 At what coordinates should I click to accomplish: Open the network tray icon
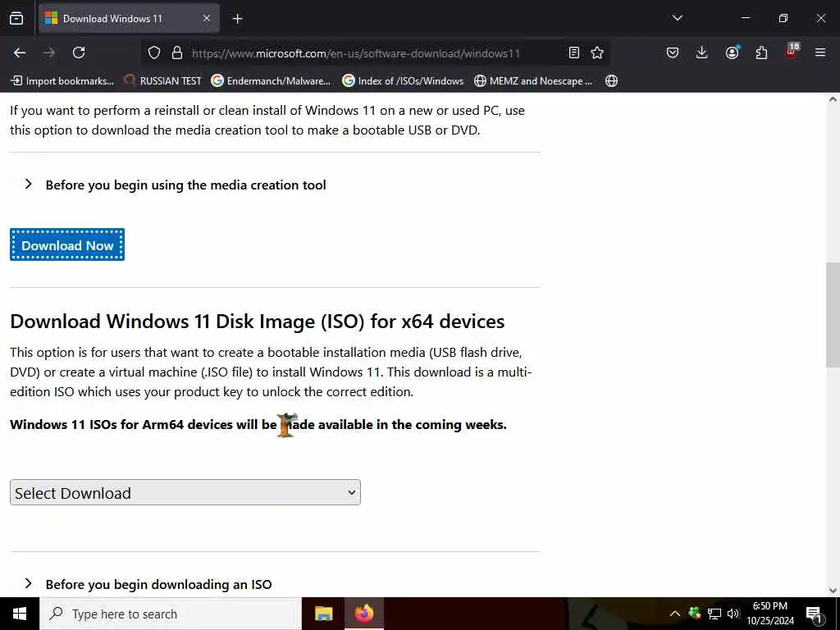714,614
